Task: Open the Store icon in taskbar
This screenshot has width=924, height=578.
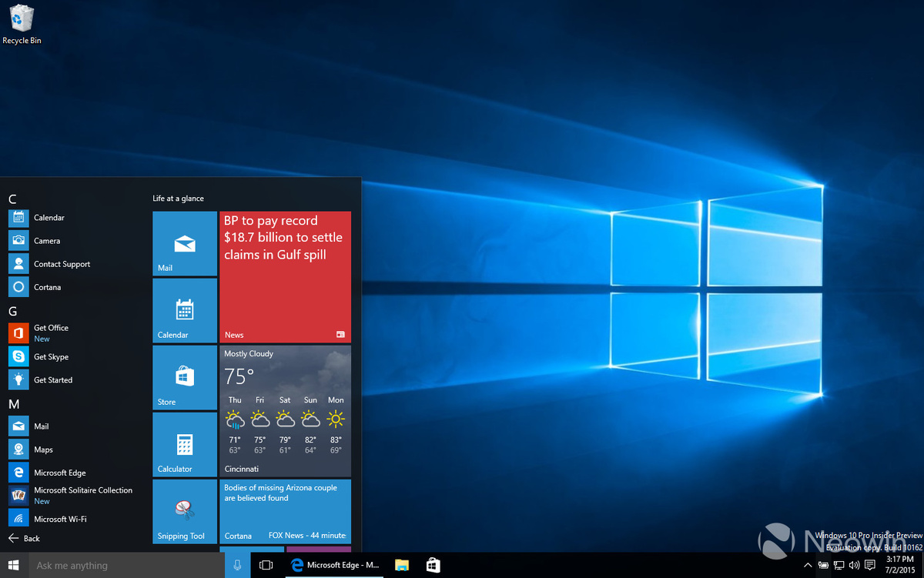Action: pyautogui.click(x=433, y=565)
